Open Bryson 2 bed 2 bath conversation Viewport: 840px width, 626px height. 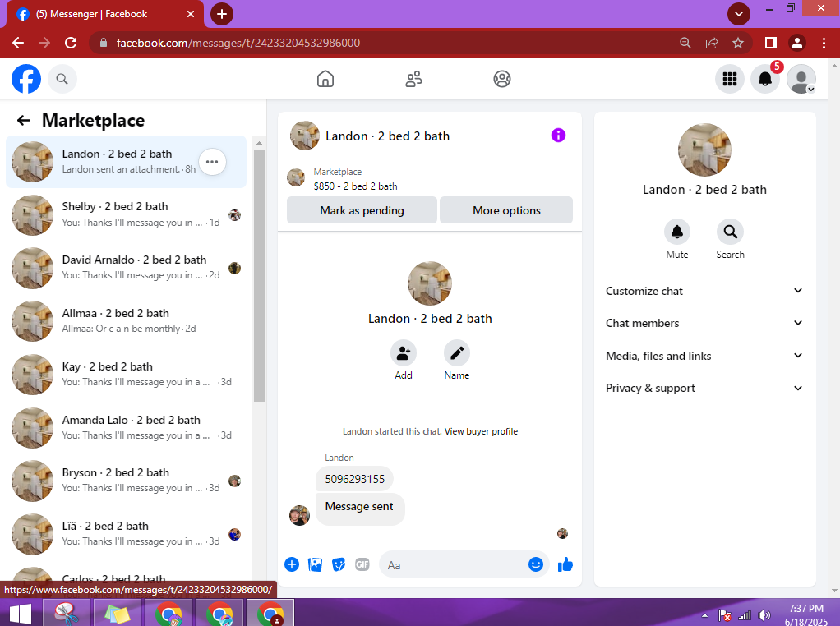(127, 481)
